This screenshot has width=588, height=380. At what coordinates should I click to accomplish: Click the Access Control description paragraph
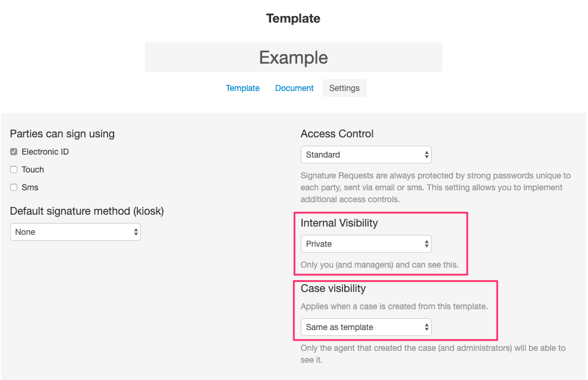(x=436, y=187)
